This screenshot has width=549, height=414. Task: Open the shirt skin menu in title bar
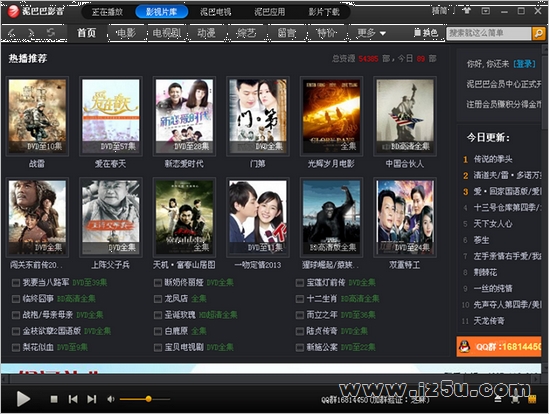(466, 11)
